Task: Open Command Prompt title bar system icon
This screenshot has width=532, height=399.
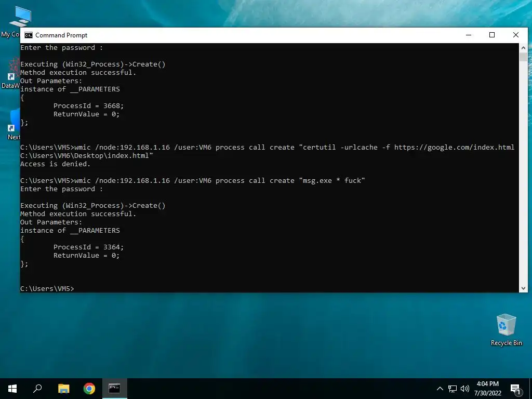Action: [x=29, y=35]
